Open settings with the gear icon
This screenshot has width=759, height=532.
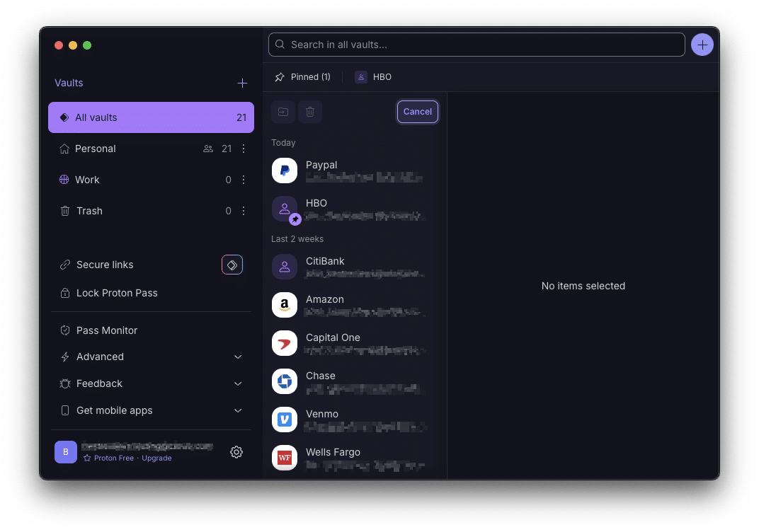[236, 451]
